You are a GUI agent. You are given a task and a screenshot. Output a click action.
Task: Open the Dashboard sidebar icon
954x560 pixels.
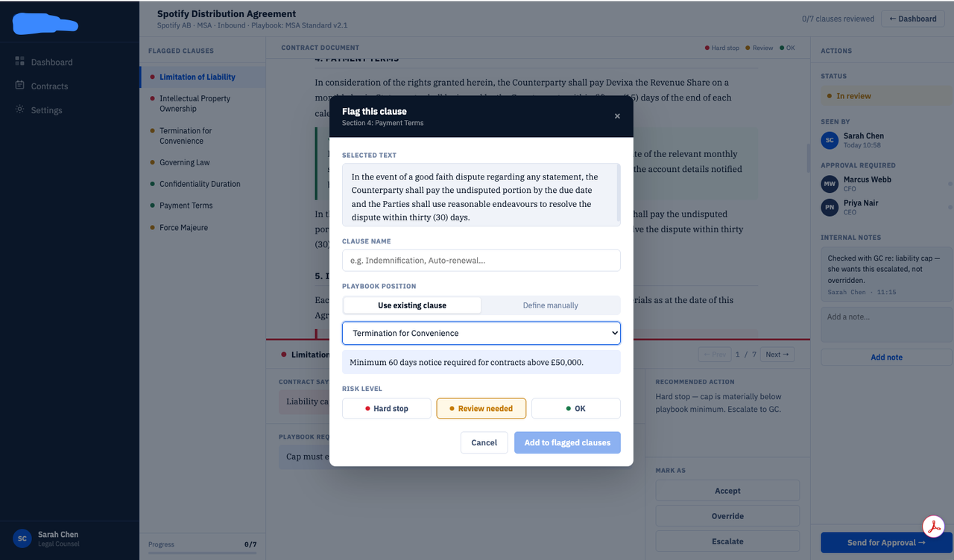[x=20, y=61]
